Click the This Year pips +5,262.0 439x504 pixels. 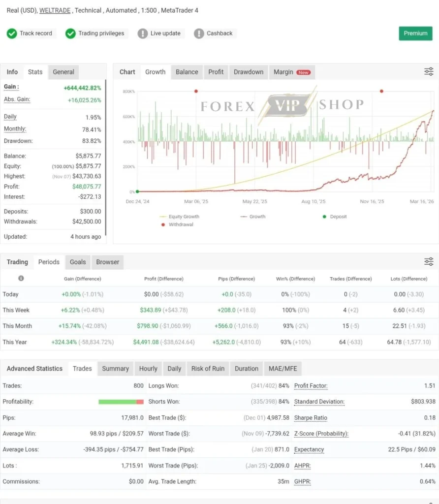pyautogui.click(x=223, y=342)
